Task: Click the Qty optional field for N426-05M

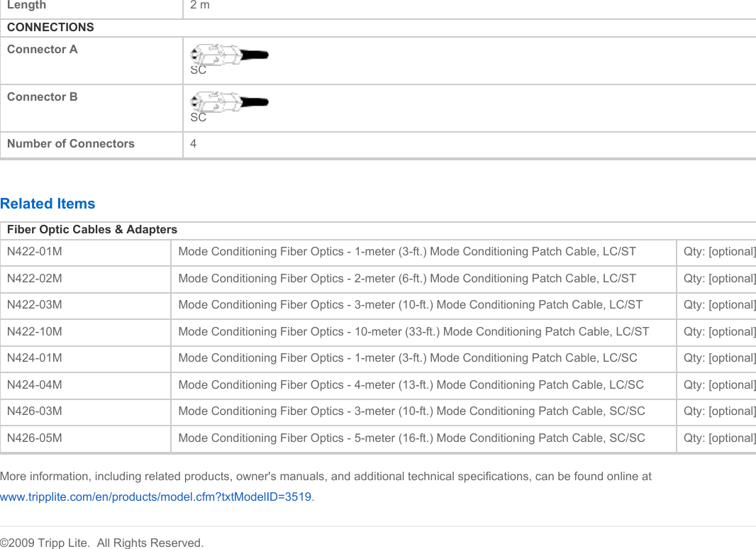Action: pyautogui.click(x=719, y=438)
